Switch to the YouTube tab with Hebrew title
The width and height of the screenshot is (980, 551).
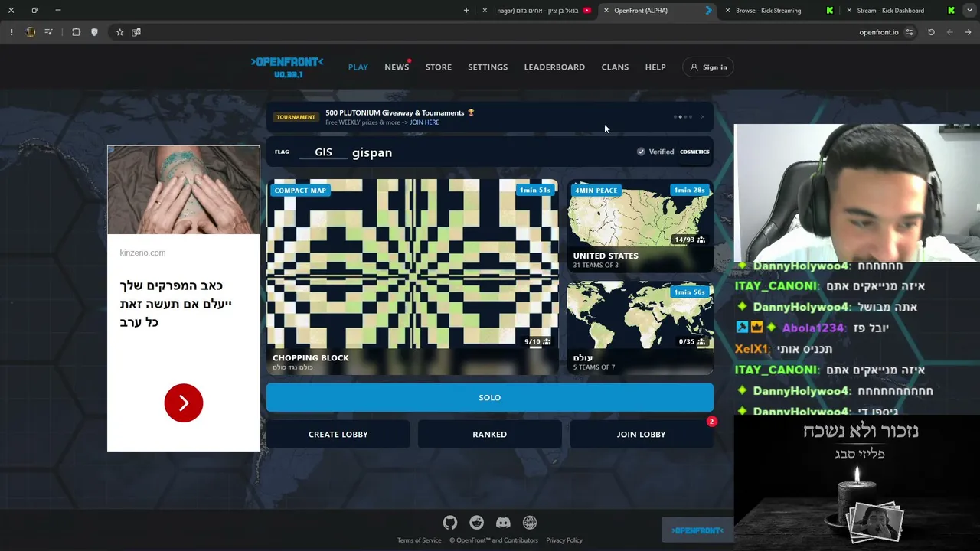[x=537, y=11]
